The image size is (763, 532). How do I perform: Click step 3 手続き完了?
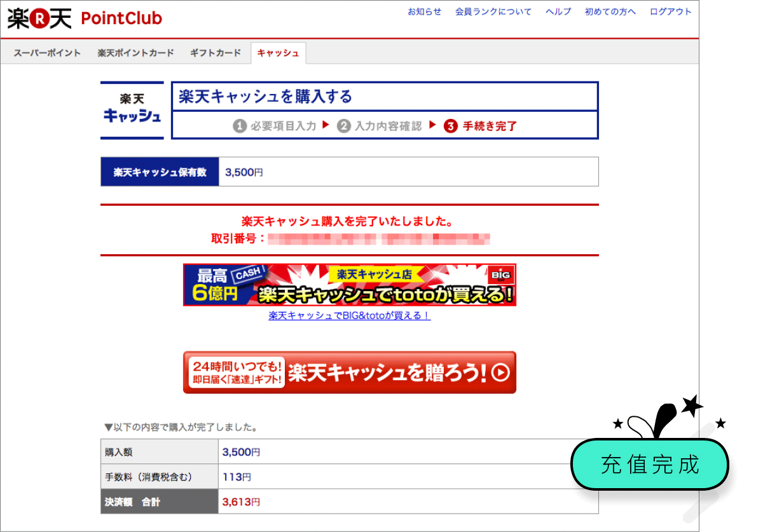481,126
